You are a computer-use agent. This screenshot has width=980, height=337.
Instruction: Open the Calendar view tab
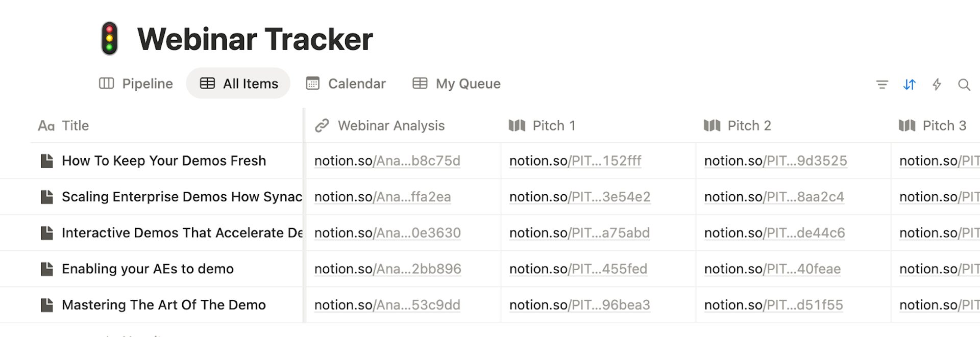tap(346, 84)
